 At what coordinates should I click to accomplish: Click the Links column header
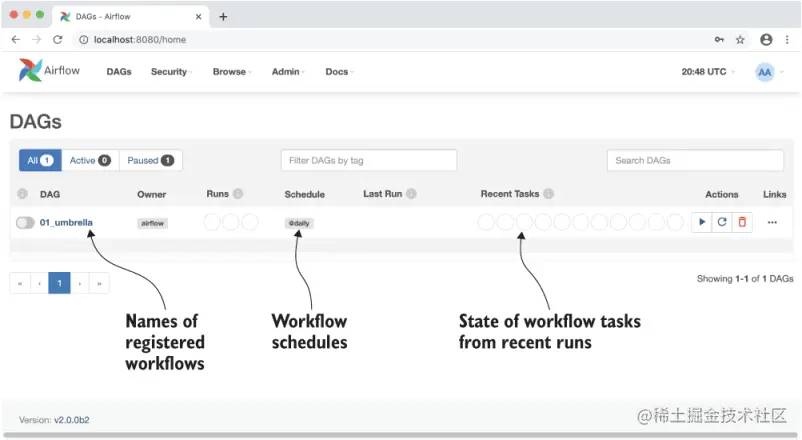[x=774, y=194]
